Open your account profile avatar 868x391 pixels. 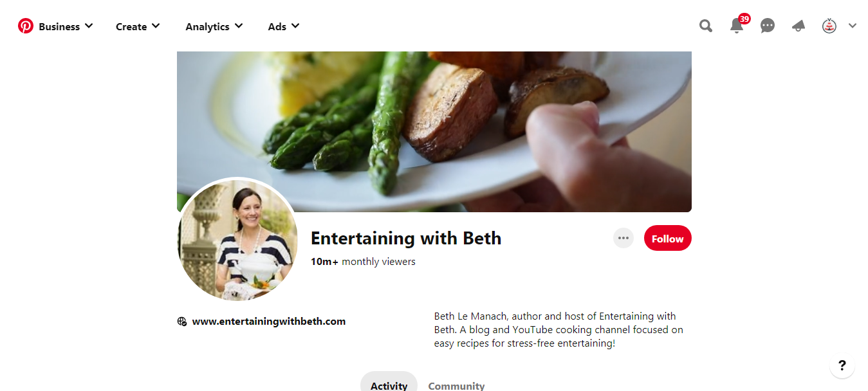829,26
